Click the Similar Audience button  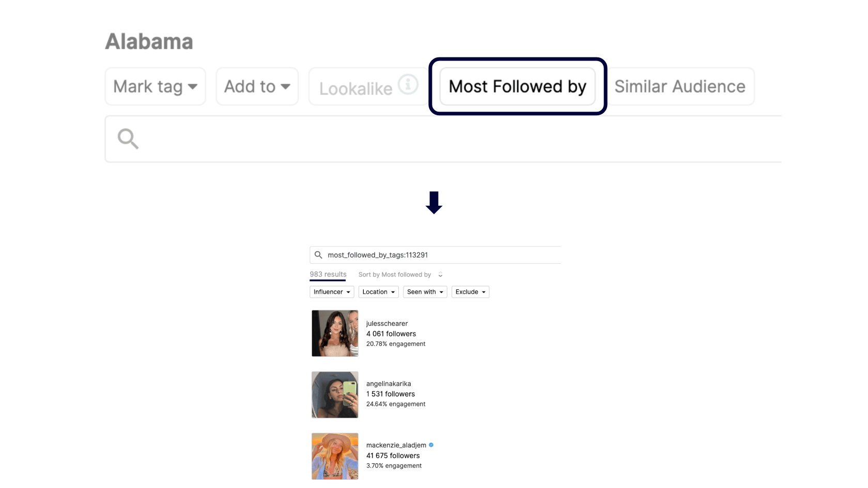point(679,86)
